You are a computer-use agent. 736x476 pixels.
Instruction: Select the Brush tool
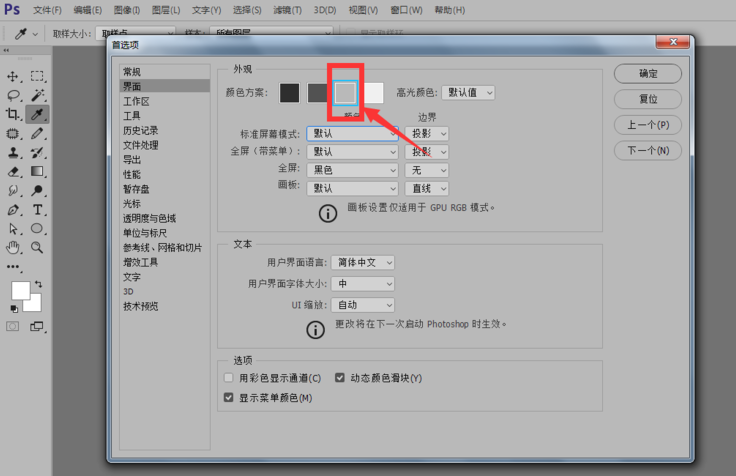[x=37, y=134]
